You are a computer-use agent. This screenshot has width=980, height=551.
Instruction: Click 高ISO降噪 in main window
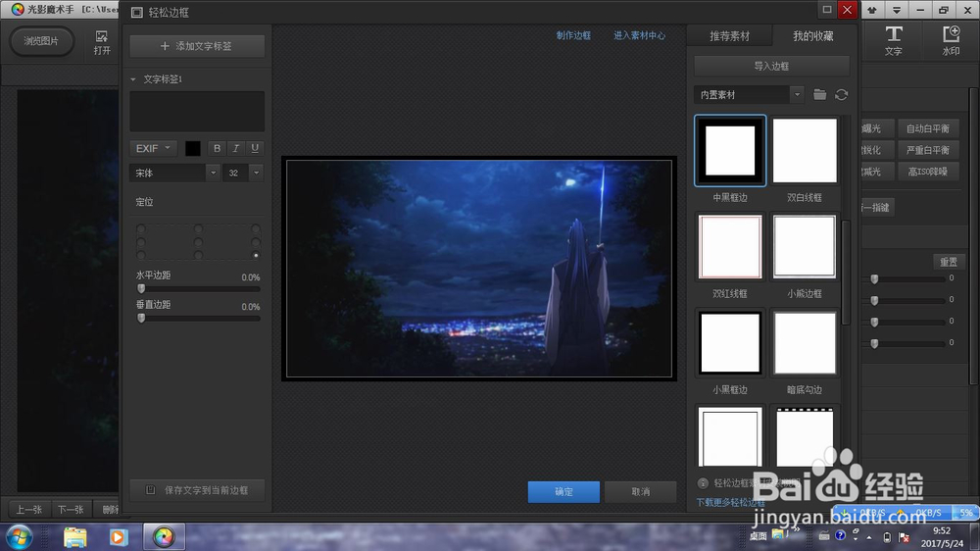[x=927, y=172]
